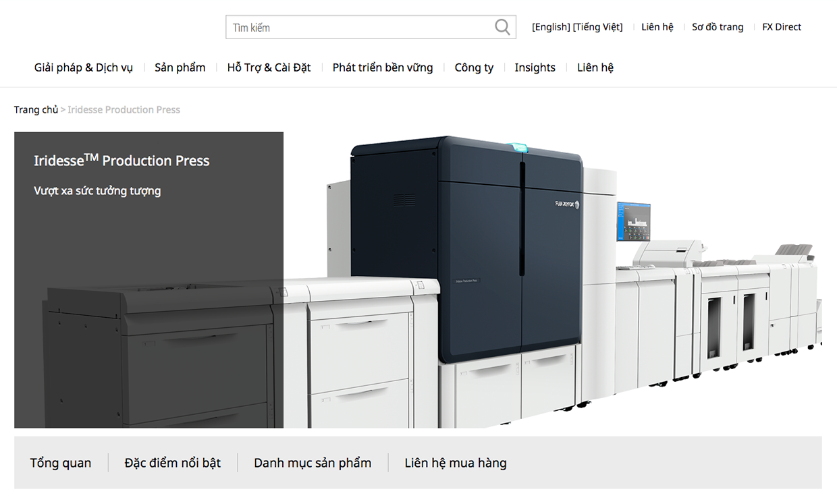The image size is (837, 504).
Task: Switch to the Tổng quan tab
Action: [61, 463]
